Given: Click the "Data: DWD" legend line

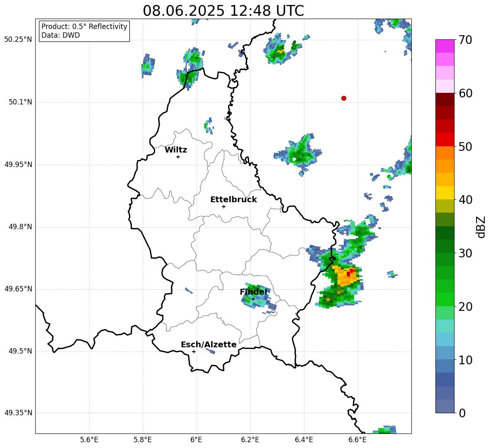Looking at the screenshot, I should click(x=61, y=35).
